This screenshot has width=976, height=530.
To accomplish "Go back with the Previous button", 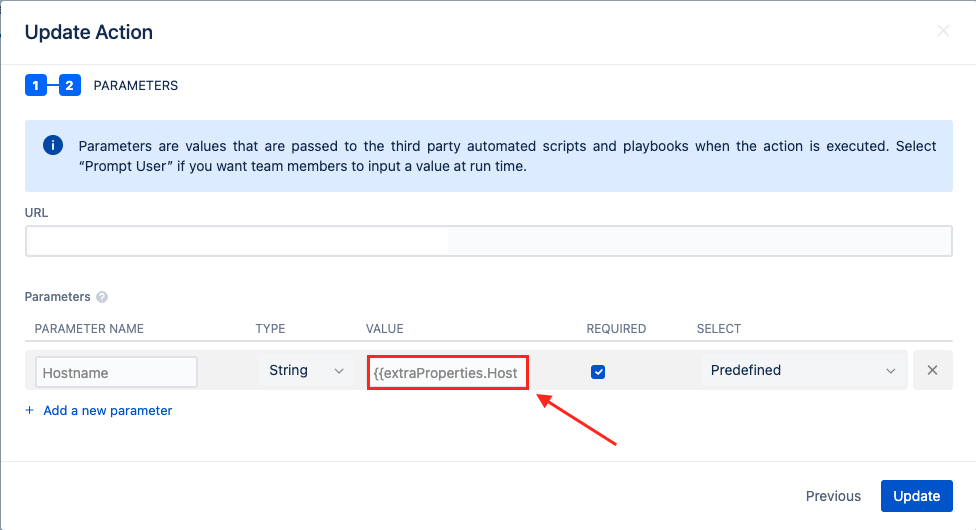I will click(x=833, y=496).
